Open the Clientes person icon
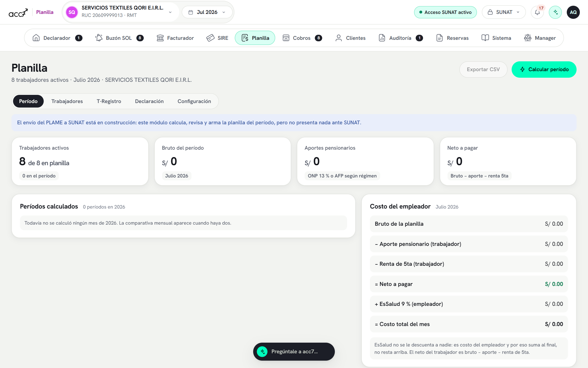Viewport: 588px width, 368px height. click(339, 38)
